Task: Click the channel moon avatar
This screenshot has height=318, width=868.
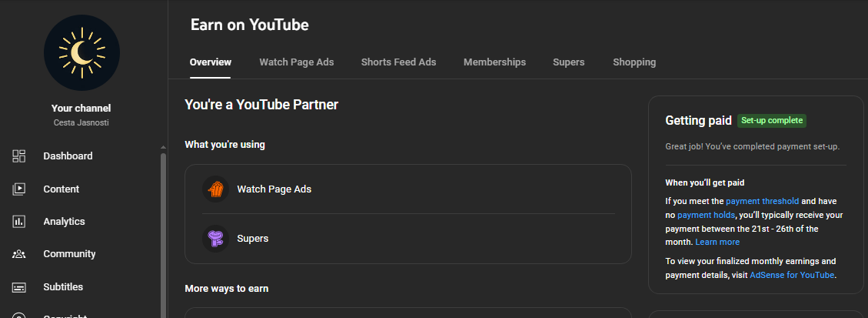Action: click(81, 52)
